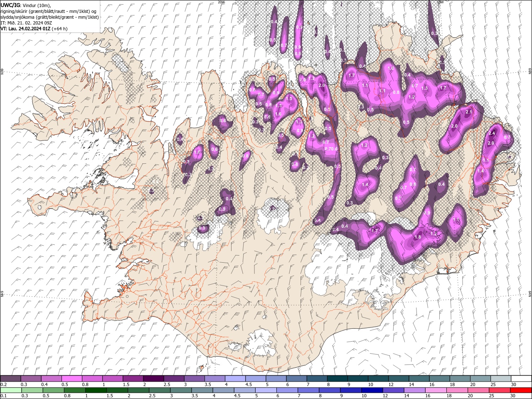This screenshot has width=532, height=399.
Task: Select the dark teal swatch between 8 and 9, upper legend
Action: click(x=337, y=379)
